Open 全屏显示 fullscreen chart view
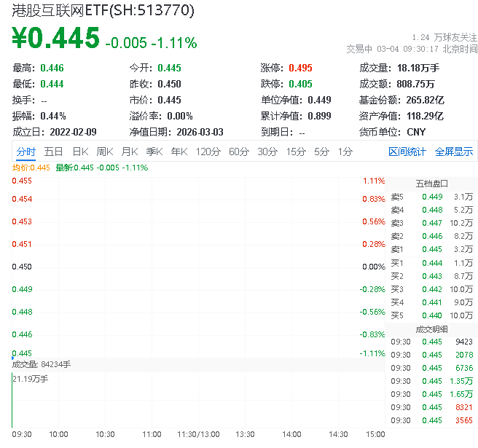Viewport: 478px width, 448px height. click(x=454, y=152)
